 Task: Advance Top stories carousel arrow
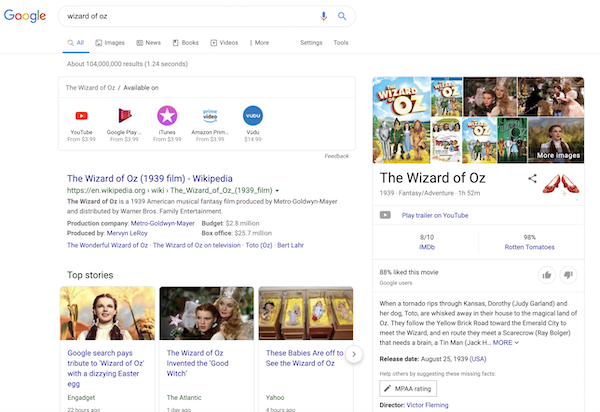(x=354, y=354)
